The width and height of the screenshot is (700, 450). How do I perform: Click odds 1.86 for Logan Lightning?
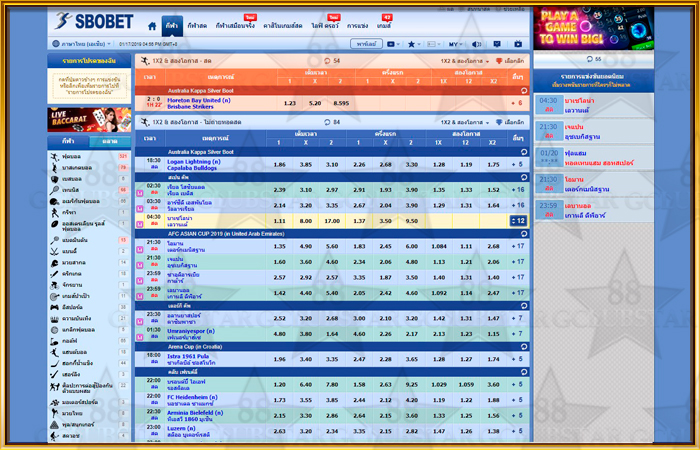(279, 164)
